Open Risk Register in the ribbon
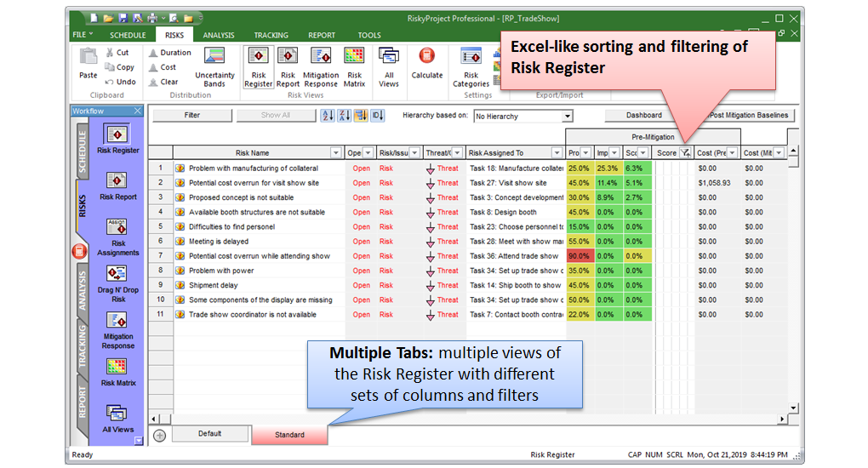Image resolution: width=868 pixels, height=468 pixels. 259,67
